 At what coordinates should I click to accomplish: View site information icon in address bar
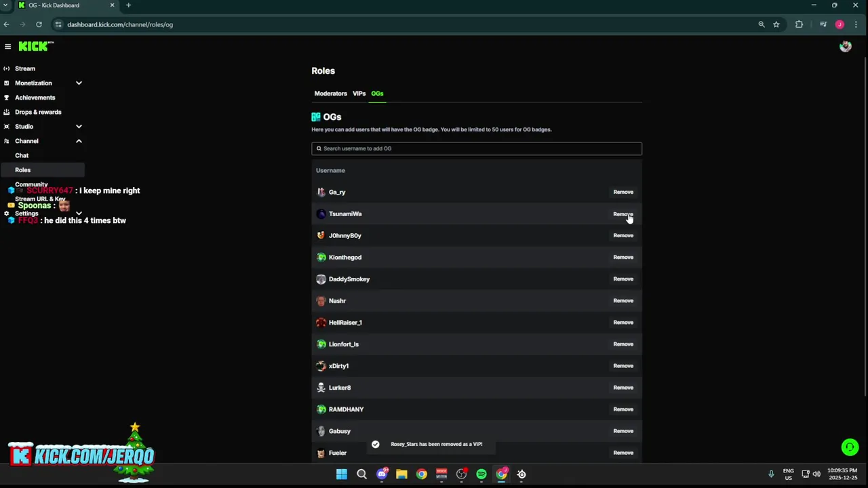[59, 24]
